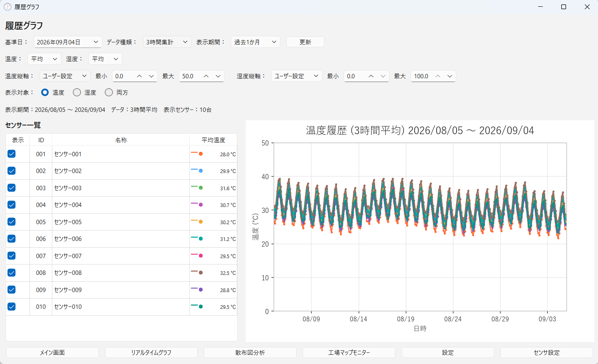Increase temperature axis 最大 value with up arrow
Screen dimensions: 598x364
coord(206,76)
